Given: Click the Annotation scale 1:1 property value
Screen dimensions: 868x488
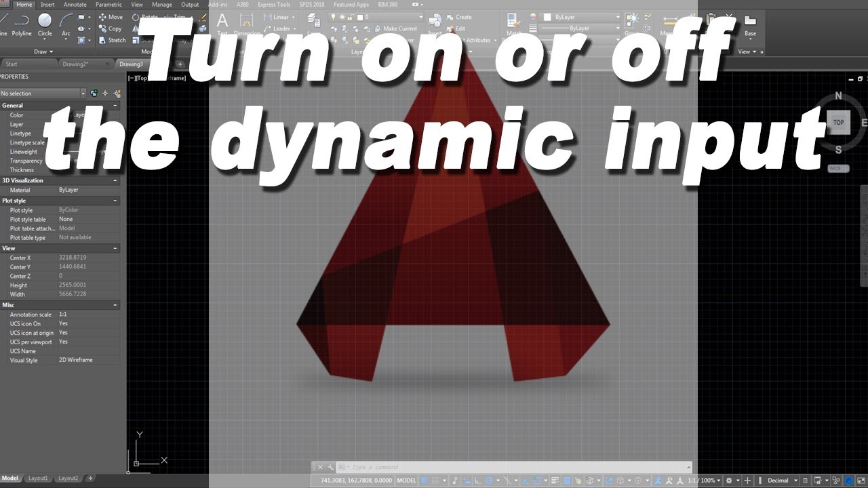Looking at the screenshot, I should click(63, 314).
